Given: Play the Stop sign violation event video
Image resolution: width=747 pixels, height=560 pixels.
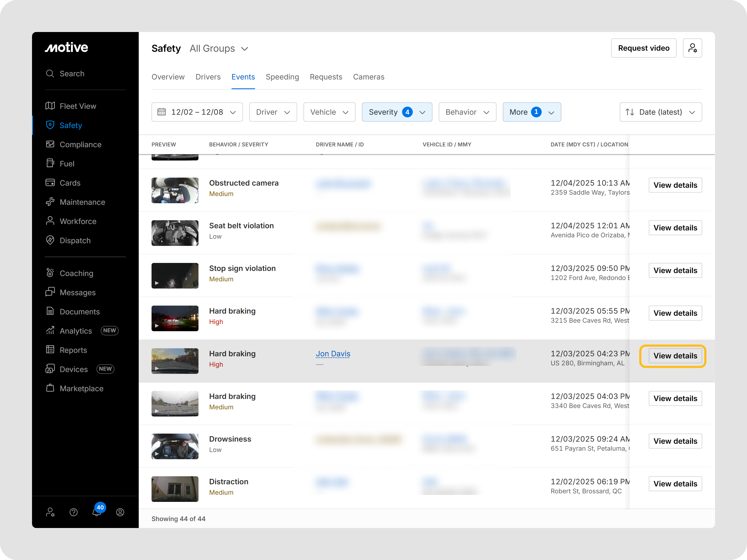Looking at the screenshot, I should pos(174,275).
